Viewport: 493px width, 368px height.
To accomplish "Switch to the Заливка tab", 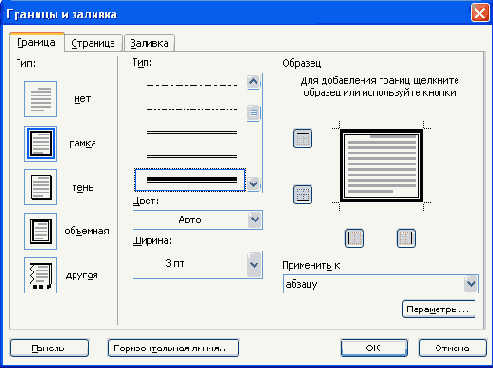I will (x=149, y=43).
